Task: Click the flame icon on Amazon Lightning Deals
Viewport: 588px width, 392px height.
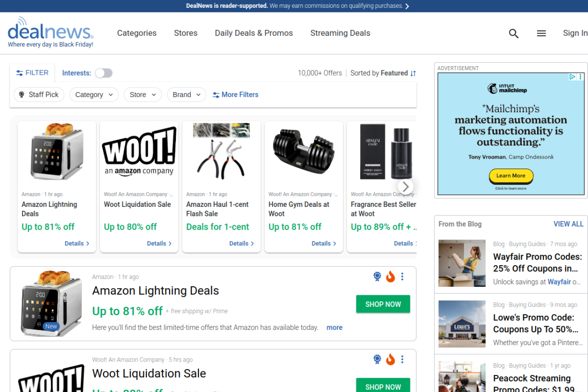Action: (x=390, y=277)
